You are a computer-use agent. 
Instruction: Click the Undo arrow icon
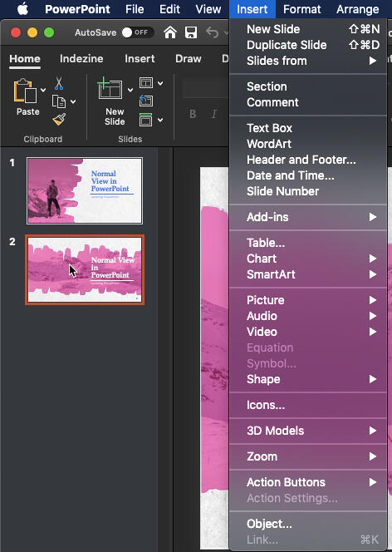tap(213, 32)
